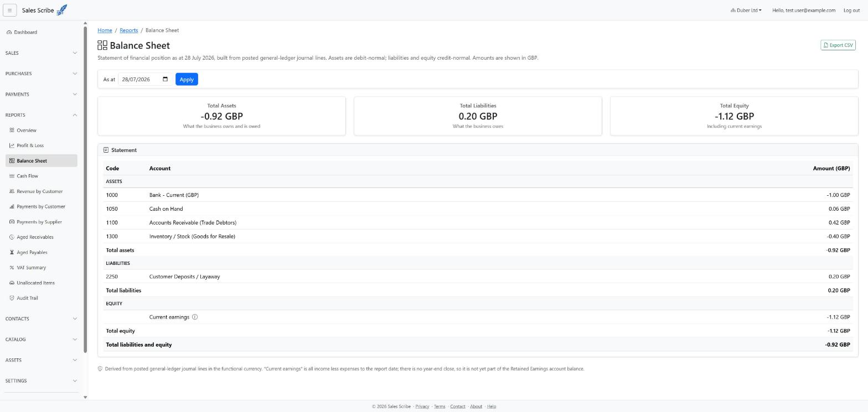Click the Log out link

pos(851,11)
